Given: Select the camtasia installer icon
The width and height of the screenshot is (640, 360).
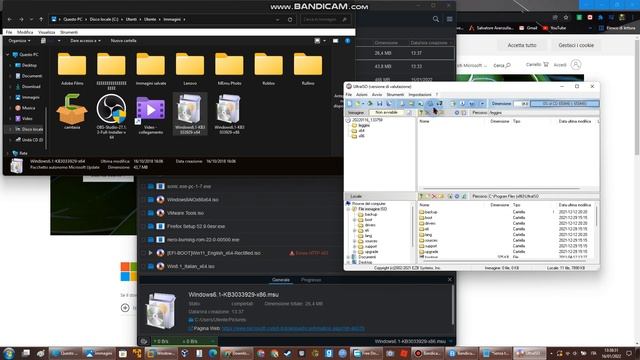Looking at the screenshot, I should (72, 112).
